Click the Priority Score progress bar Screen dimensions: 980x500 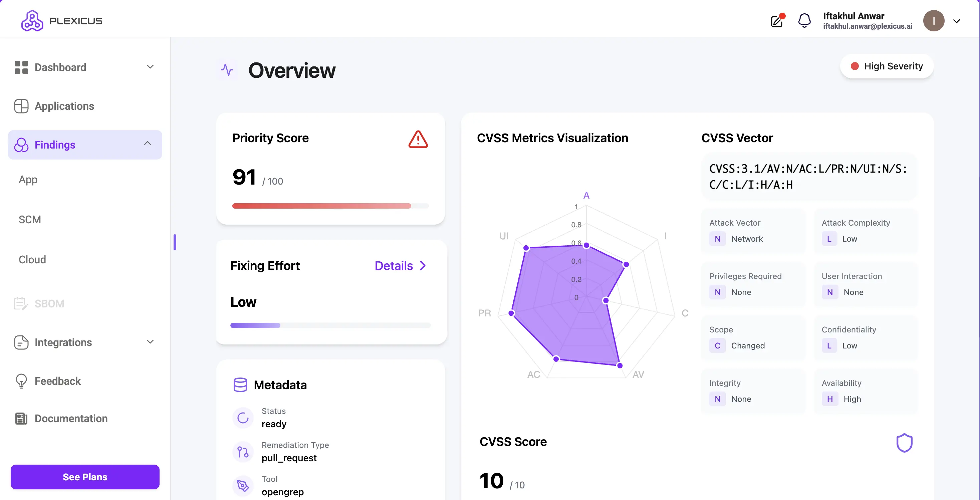[330, 206]
